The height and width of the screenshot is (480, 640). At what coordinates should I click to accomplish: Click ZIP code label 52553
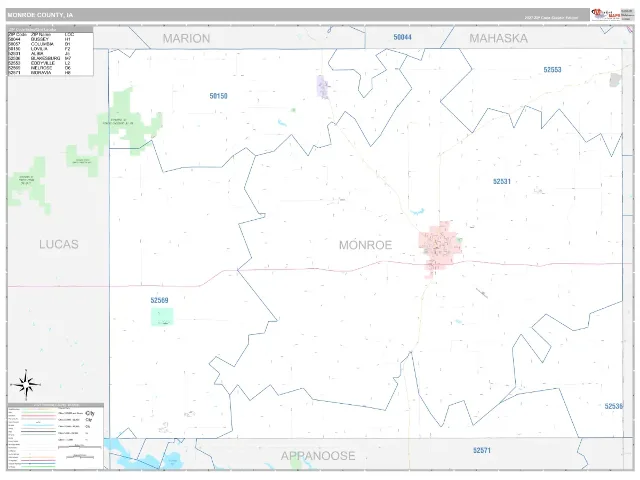pyautogui.click(x=552, y=70)
